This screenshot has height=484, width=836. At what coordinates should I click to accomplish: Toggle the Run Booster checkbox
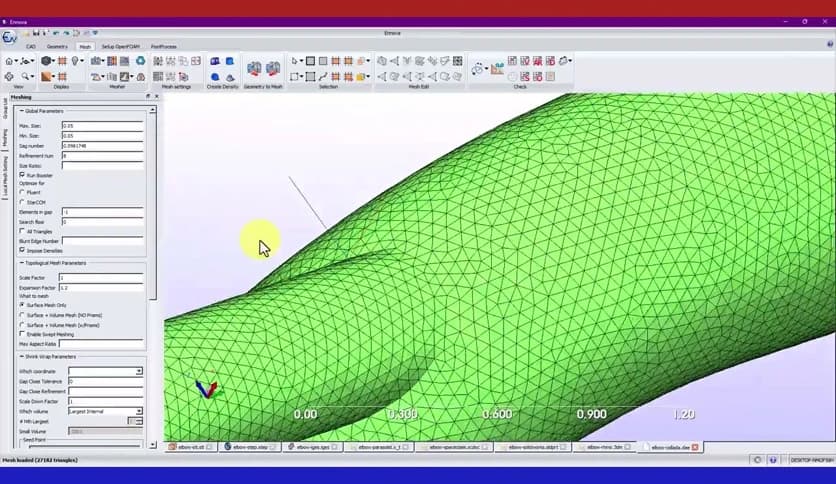pyautogui.click(x=22, y=175)
